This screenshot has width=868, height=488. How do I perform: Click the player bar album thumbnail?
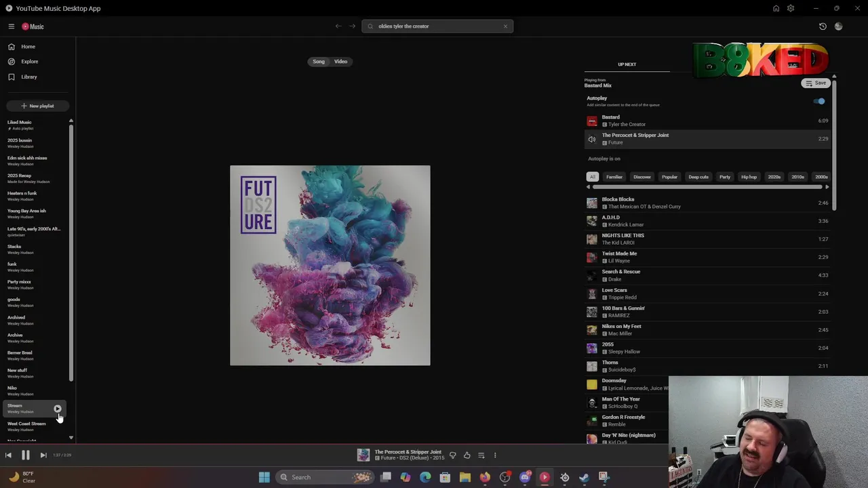click(363, 455)
